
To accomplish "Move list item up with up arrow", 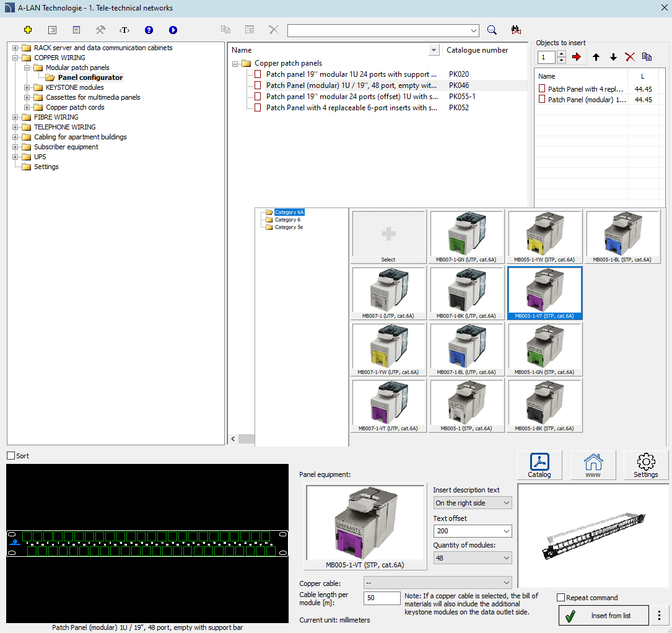I will point(596,57).
